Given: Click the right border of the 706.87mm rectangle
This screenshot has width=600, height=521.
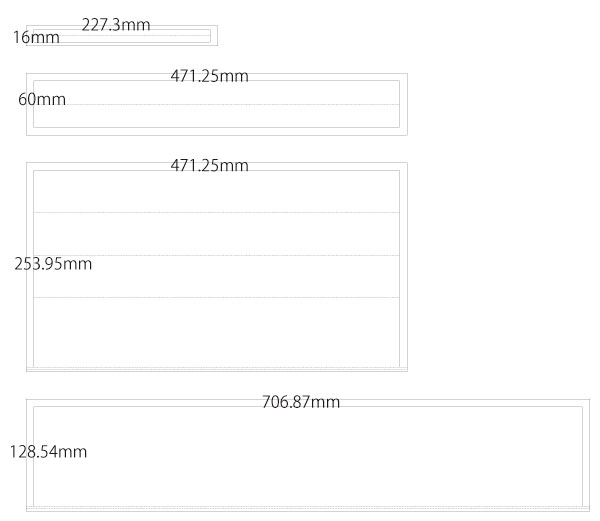Looking at the screenshot, I should (586, 455).
